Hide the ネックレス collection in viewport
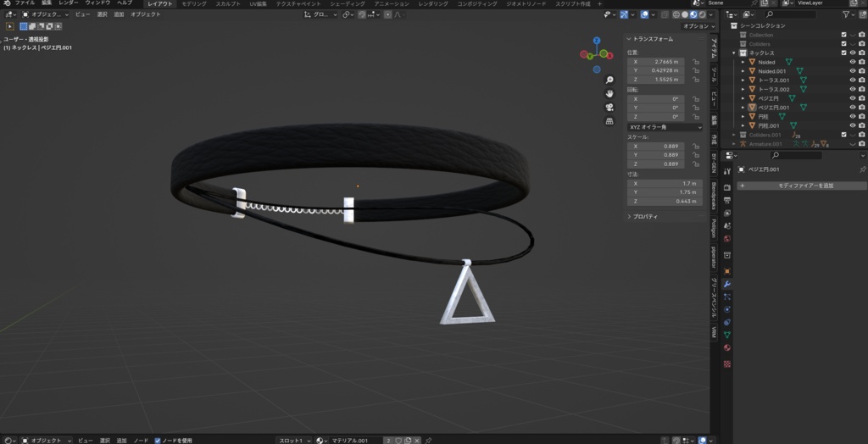 (853, 53)
